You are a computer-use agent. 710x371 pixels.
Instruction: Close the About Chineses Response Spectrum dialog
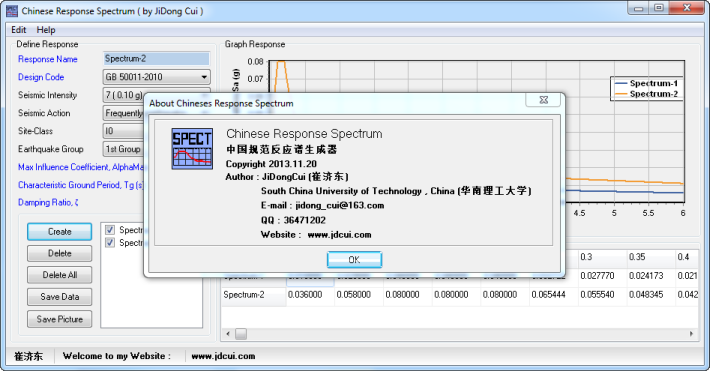(544, 100)
